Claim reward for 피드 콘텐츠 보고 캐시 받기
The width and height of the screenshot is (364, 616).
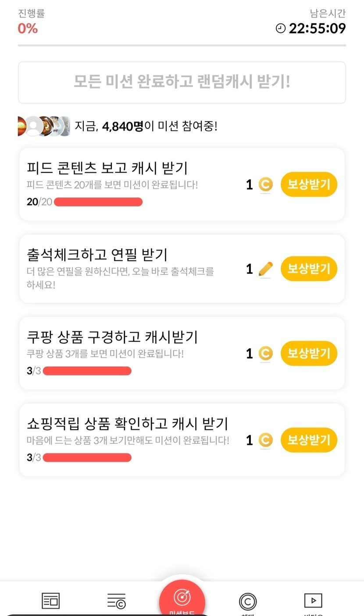click(309, 184)
